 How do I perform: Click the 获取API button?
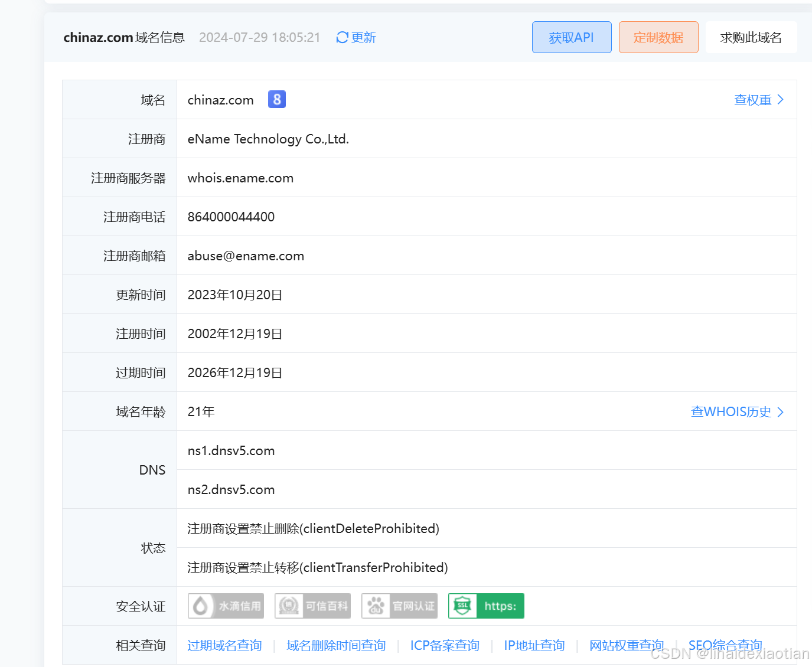(x=572, y=37)
